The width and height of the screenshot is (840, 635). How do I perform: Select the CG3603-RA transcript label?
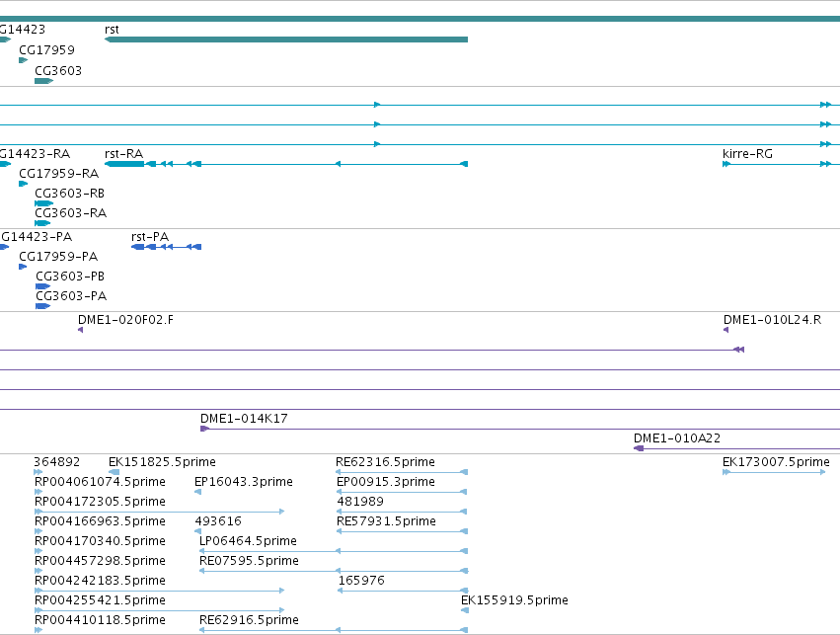(x=71, y=213)
